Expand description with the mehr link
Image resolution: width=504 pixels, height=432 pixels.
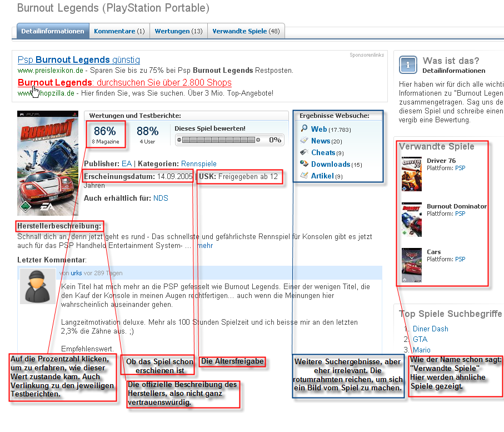coord(204,245)
